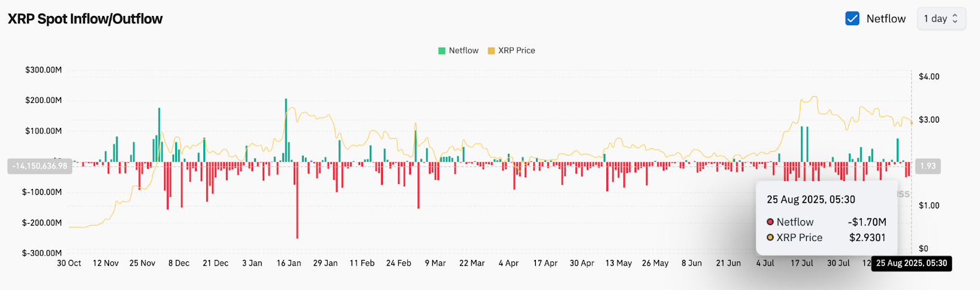The height and width of the screenshot is (290, 980).
Task: Click the $0 price axis label
Action: click(x=924, y=248)
